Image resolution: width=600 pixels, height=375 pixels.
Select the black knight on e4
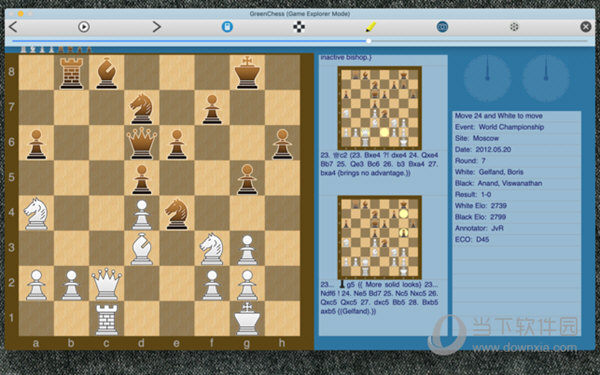(x=177, y=214)
